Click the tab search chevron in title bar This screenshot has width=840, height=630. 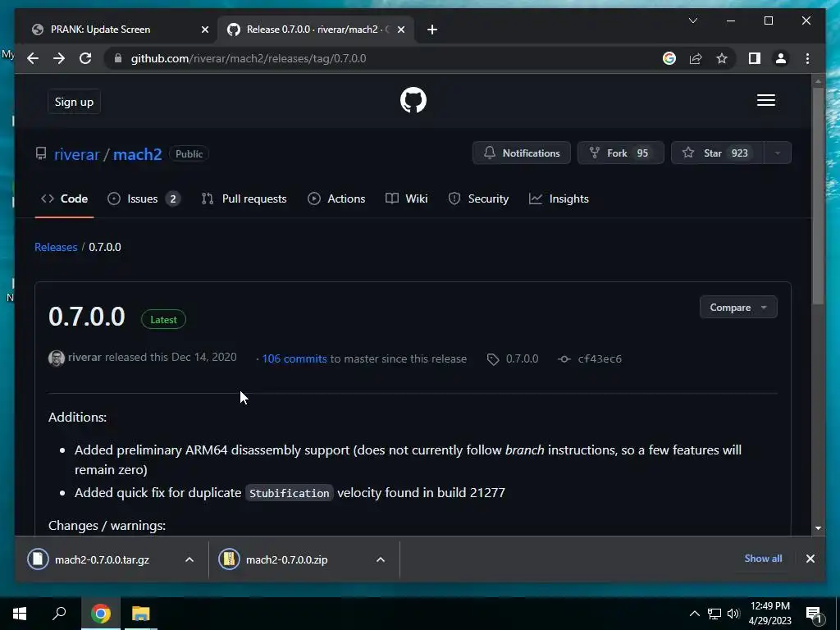[x=692, y=21]
